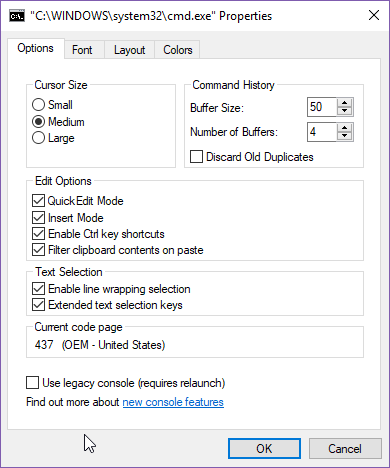Switch to the Options tab
The image size is (390, 468).
click(35, 48)
